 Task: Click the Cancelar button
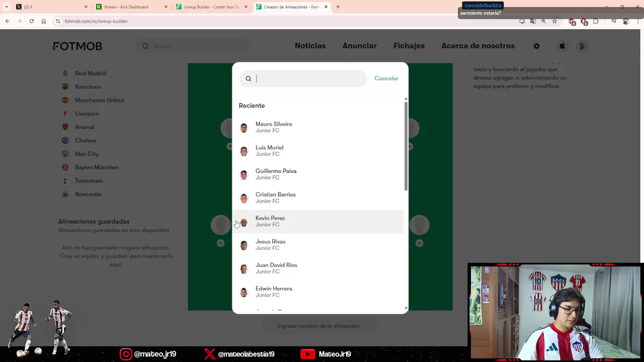(x=386, y=78)
